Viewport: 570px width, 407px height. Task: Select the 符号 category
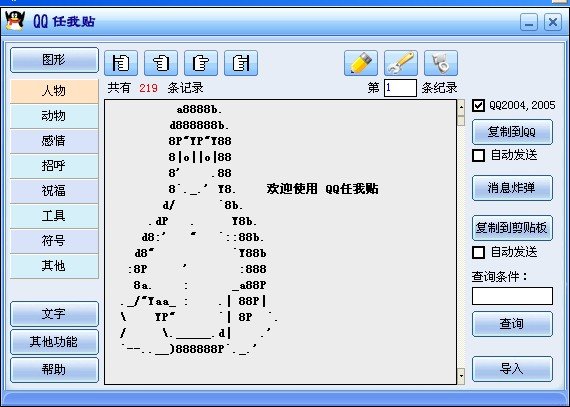pyautogui.click(x=55, y=241)
